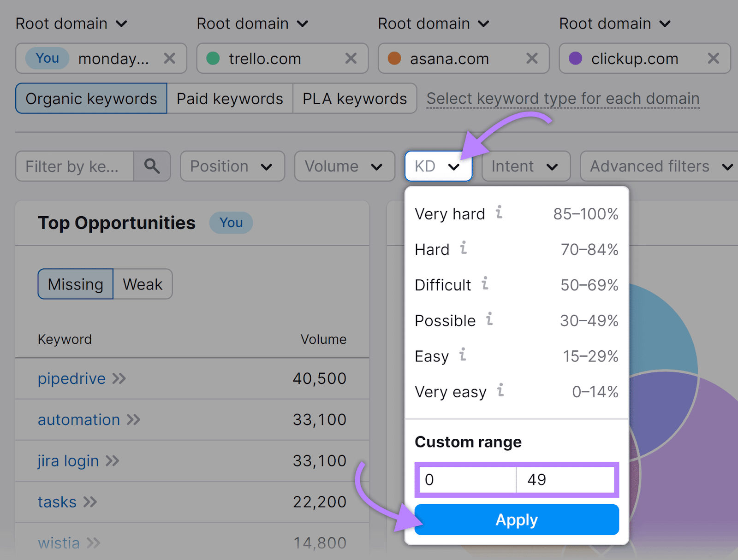738x560 pixels.
Task: Select the Missing keywords toggle
Action: pyautogui.click(x=75, y=284)
